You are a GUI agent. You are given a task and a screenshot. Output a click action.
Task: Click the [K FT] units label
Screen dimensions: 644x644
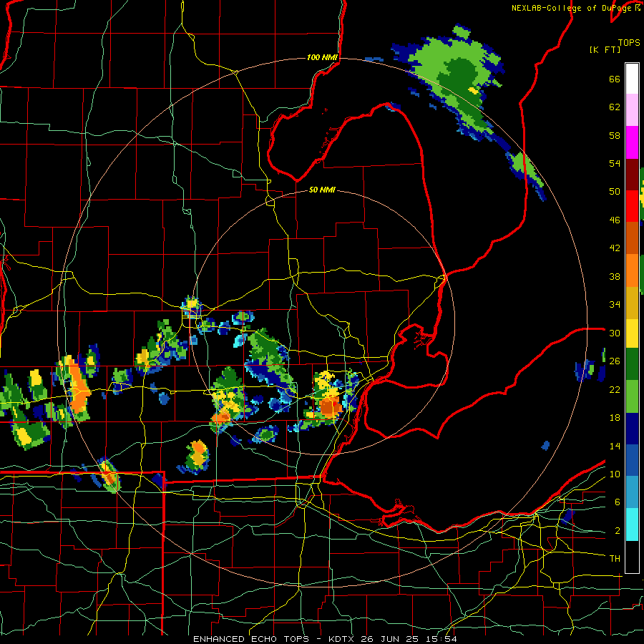pos(605,49)
